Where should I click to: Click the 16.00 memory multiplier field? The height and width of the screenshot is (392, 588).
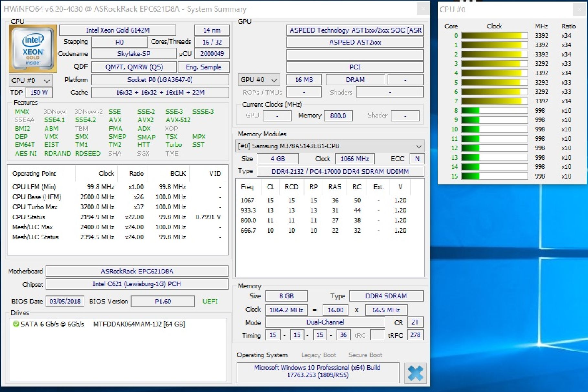pyautogui.click(x=336, y=310)
